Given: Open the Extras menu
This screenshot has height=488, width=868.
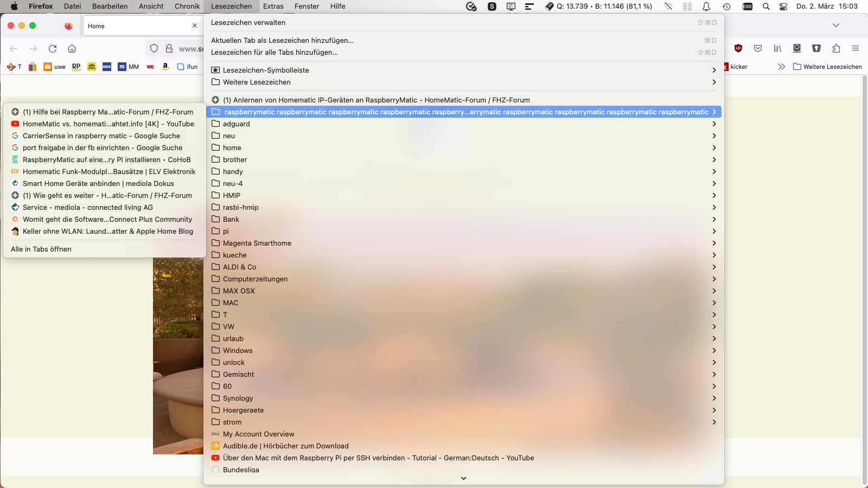Looking at the screenshot, I should pyautogui.click(x=273, y=7).
